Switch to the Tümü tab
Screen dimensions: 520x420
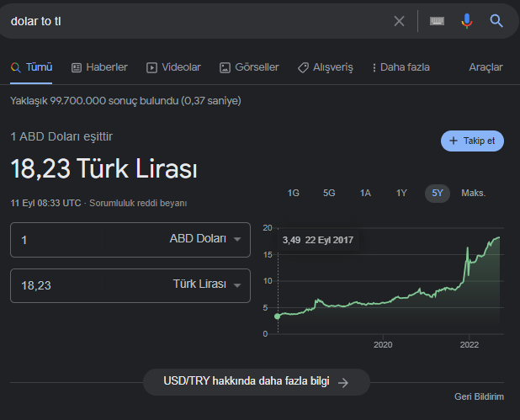(x=31, y=67)
